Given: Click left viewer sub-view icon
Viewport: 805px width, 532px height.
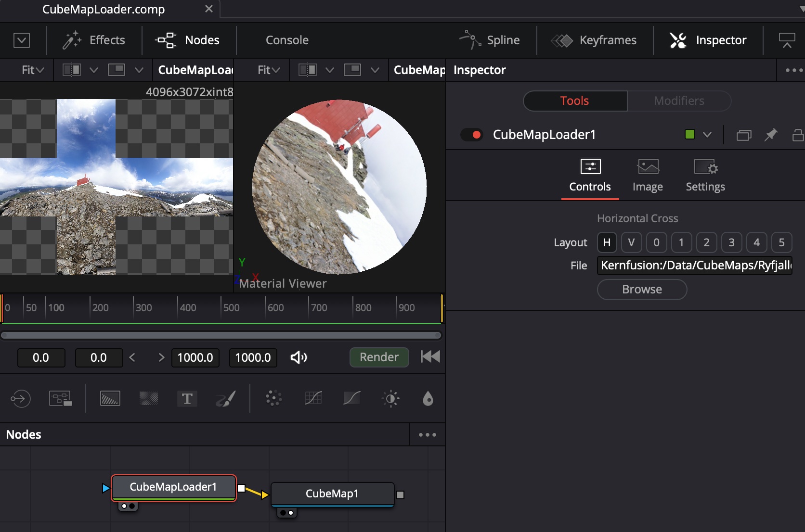Looking at the screenshot, I should point(117,70).
